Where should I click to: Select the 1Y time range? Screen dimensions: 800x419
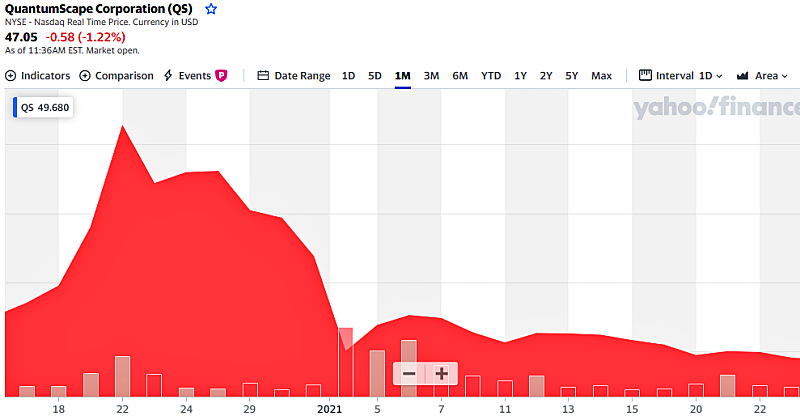(521, 76)
